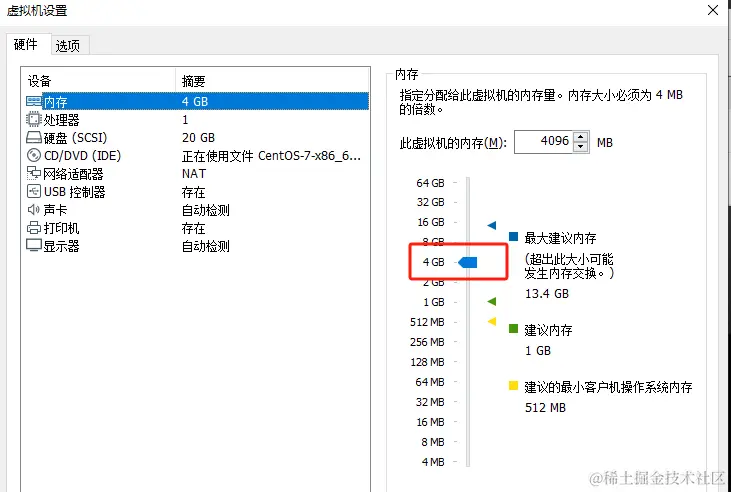Close the 虚拟机设置 dialog
The height and width of the screenshot is (492, 731).
(x=713, y=10)
